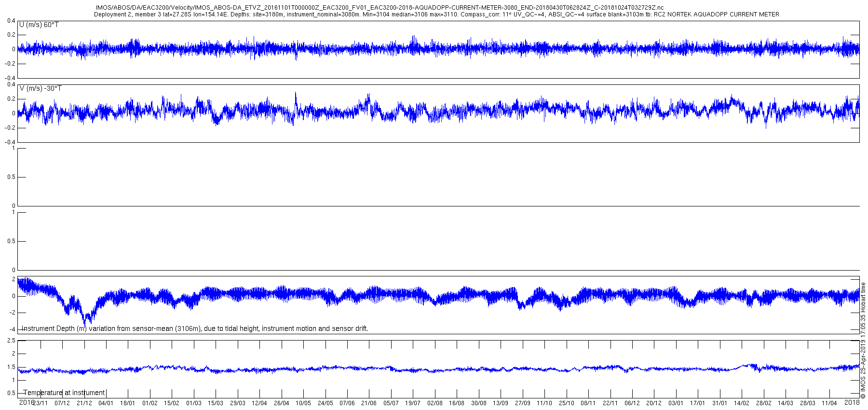
Task: Click the 05/07 date tick label
Action: 391,403
